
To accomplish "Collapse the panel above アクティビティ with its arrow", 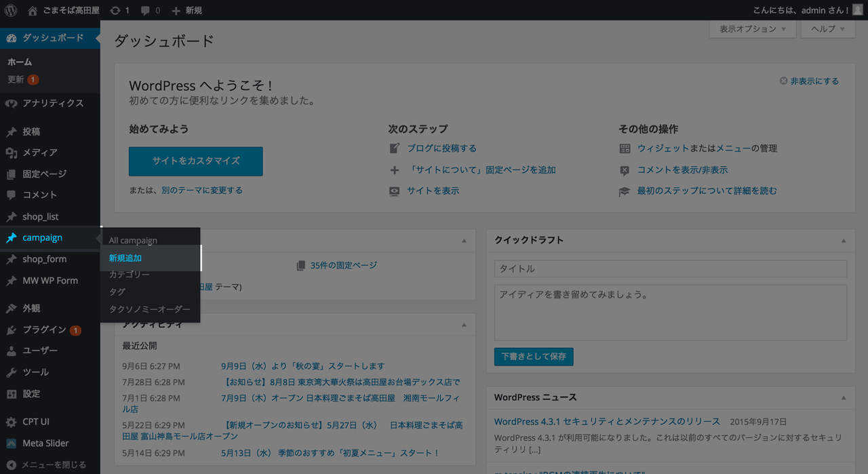I will (464, 241).
